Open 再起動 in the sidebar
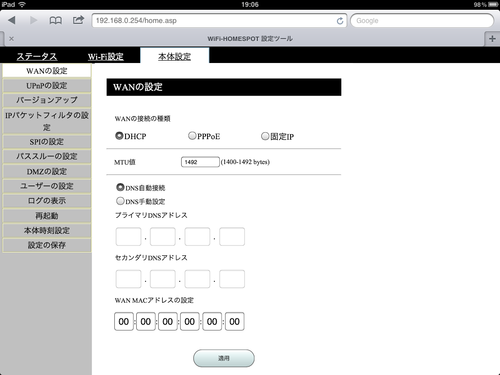This screenshot has width=500, height=375. click(47, 216)
